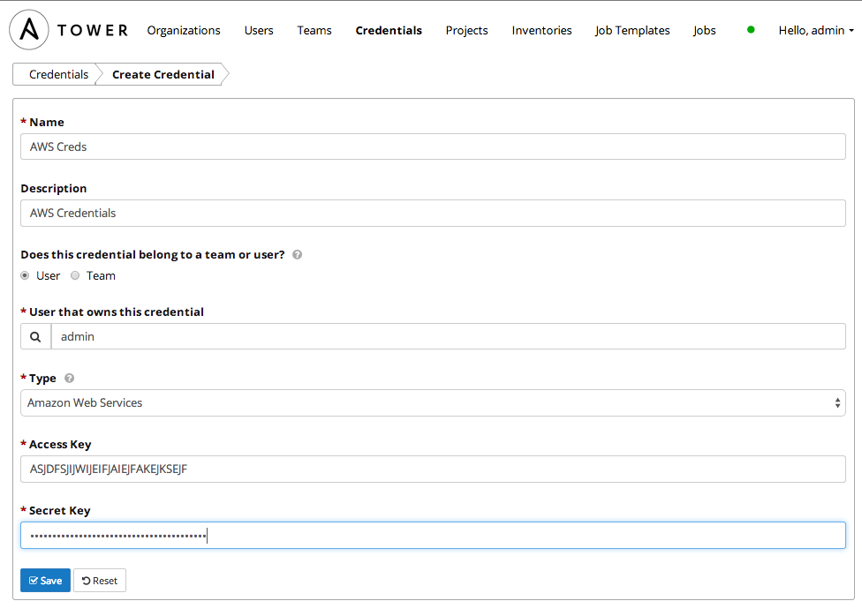The width and height of the screenshot is (862, 616).
Task: Click the Credentials breadcrumb link
Action: pos(58,74)
